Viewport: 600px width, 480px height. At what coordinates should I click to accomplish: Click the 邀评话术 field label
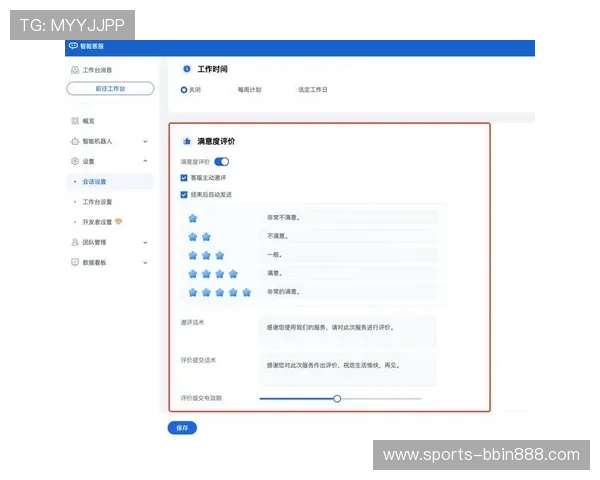(192, 322)
